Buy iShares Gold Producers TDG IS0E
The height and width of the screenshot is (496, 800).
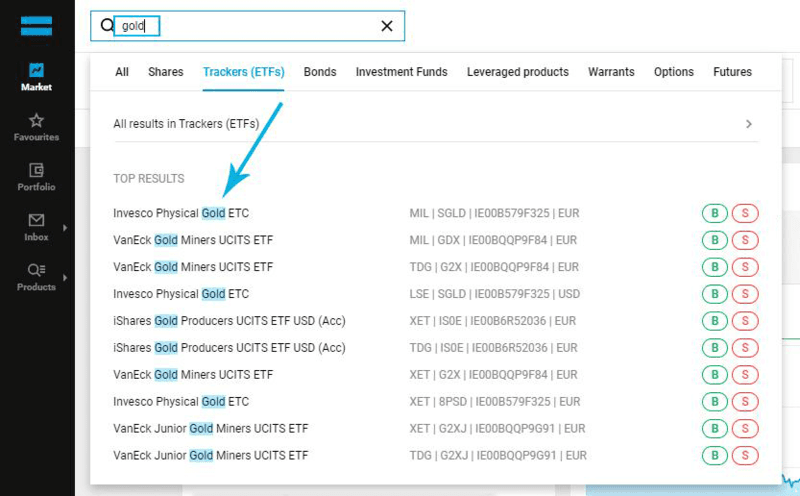click(x=715, y=348)
